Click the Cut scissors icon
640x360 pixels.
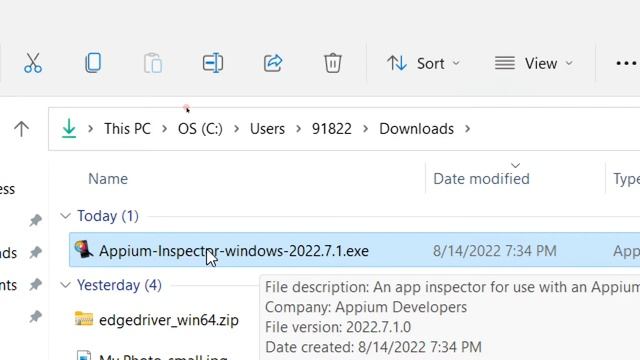[33, 63]
